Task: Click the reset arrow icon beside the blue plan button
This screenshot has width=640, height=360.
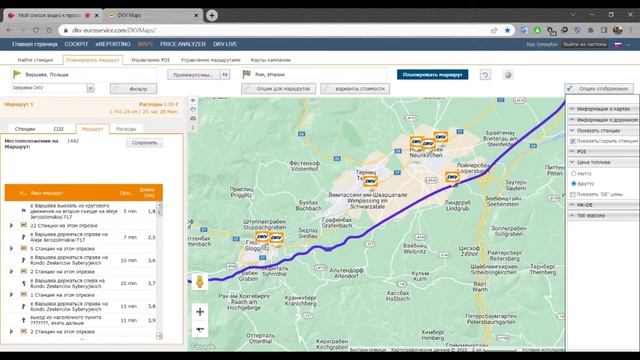Action: (x=485, y=75)
